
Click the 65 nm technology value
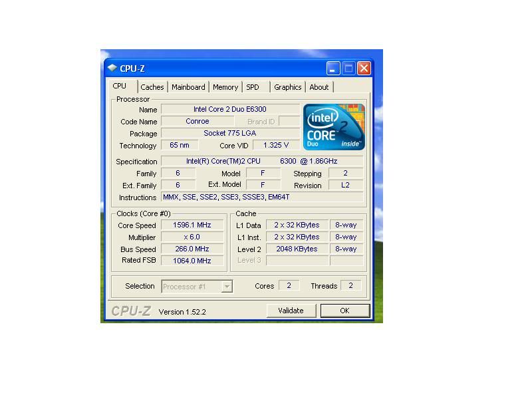click(x=180, y=145)
